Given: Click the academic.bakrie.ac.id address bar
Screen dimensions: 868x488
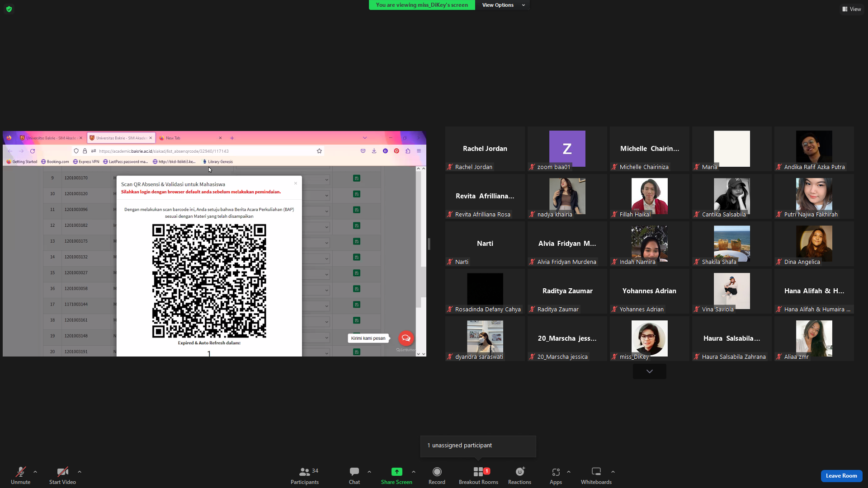Looking at the screenshot, I should (x=199, y=151).
